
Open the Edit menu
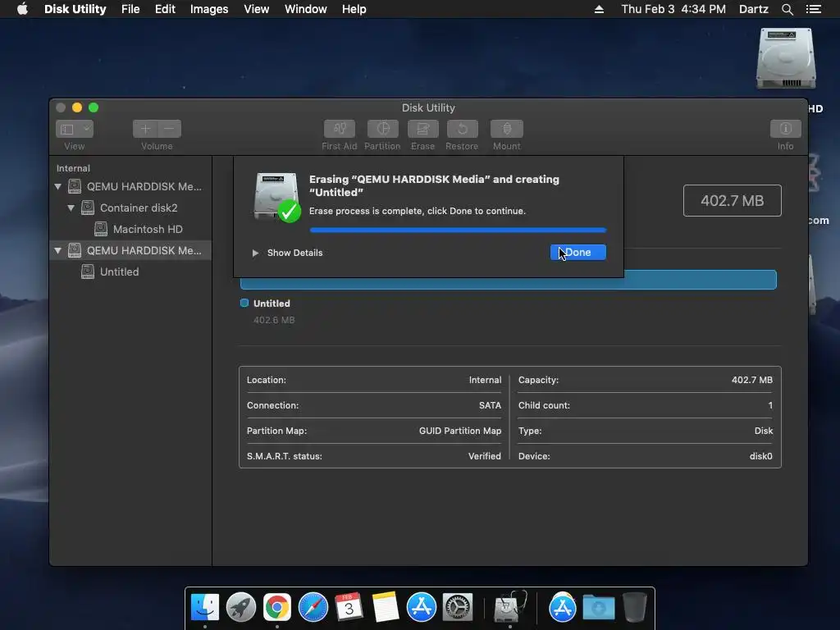tap(165, 9)
